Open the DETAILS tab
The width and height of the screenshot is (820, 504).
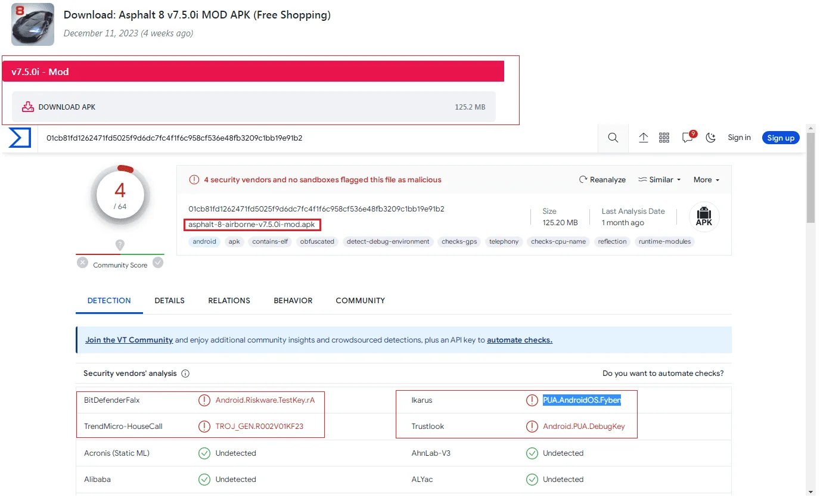[170, 301]
